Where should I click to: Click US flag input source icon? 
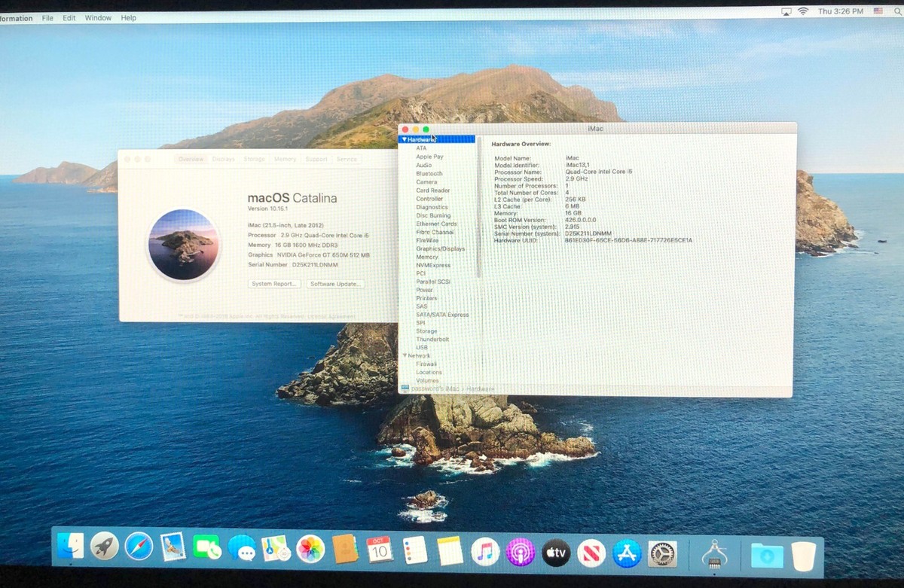click(878, 11)
